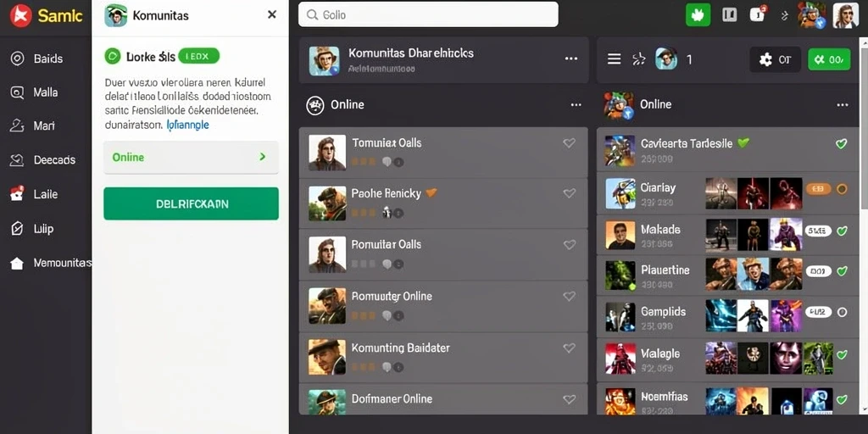Click the red star Samic logo
This screenshot has width=868, height=434.
tap(21, 15)
